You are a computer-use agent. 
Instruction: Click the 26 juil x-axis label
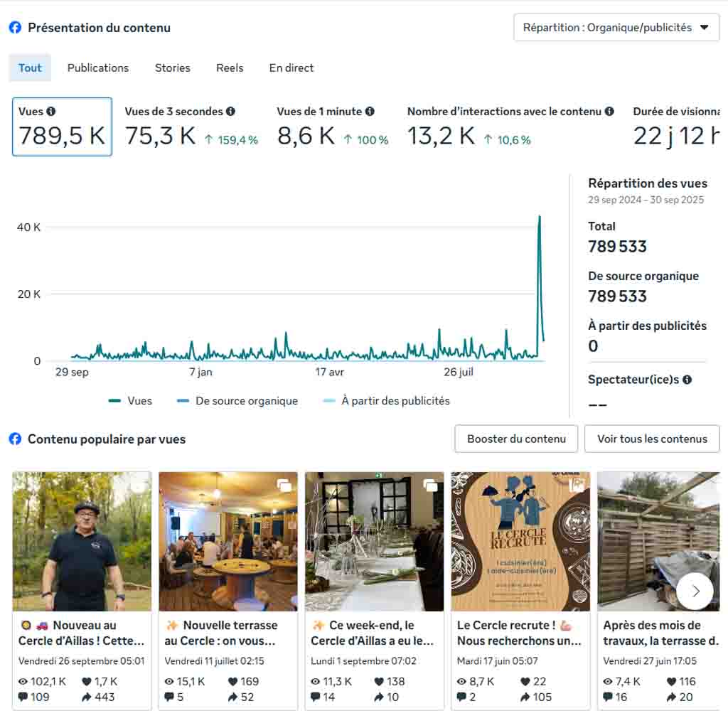459,372
